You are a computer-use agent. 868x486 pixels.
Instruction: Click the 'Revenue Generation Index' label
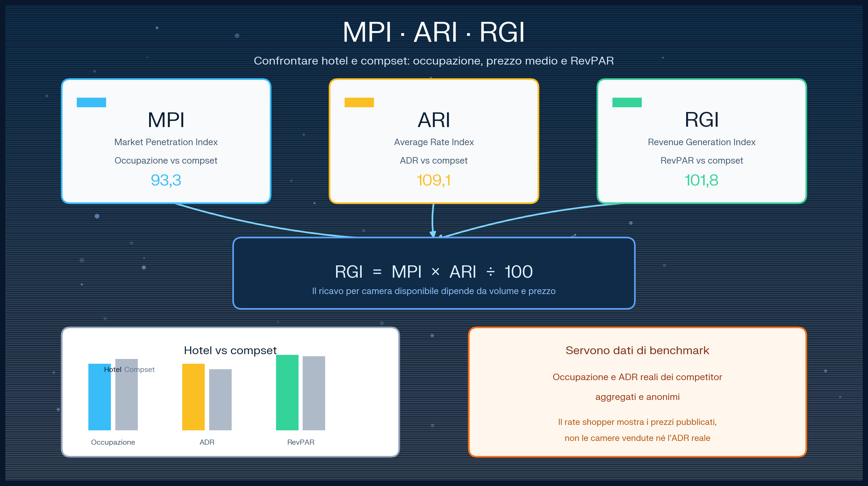(702, 142)
